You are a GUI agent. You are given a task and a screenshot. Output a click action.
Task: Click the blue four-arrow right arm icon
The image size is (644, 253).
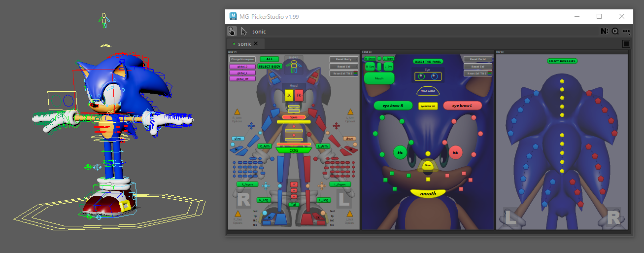point(251,126)
